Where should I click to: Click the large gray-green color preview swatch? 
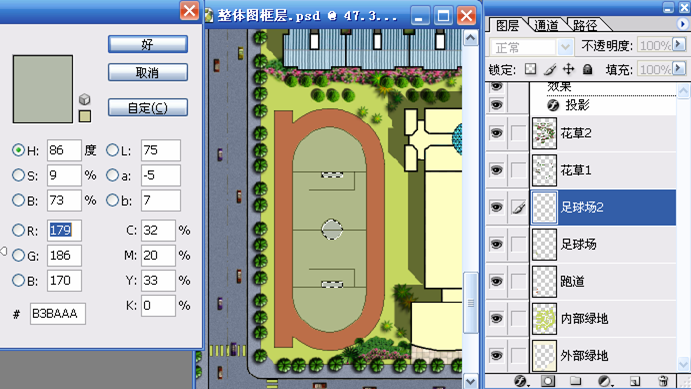pos(43,89)
